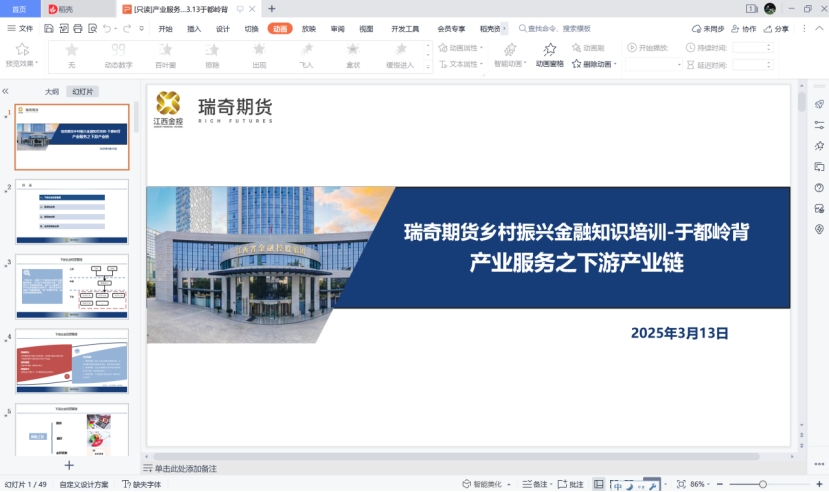Click the zoom out minus icon
Viewport: 829px width, 492px height.
point(720,484)
